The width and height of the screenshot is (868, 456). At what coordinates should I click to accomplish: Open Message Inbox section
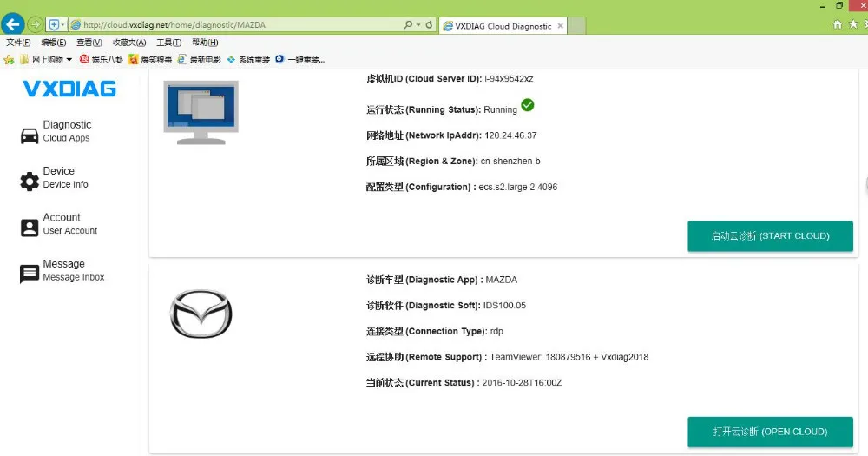pos(74,270)
